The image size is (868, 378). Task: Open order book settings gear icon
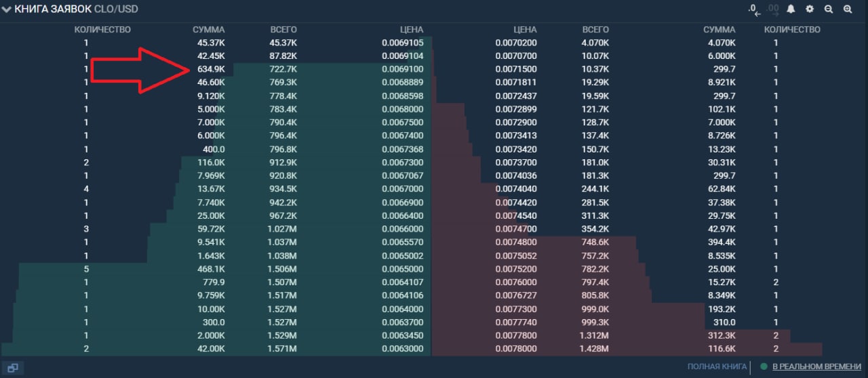[810, 9]
